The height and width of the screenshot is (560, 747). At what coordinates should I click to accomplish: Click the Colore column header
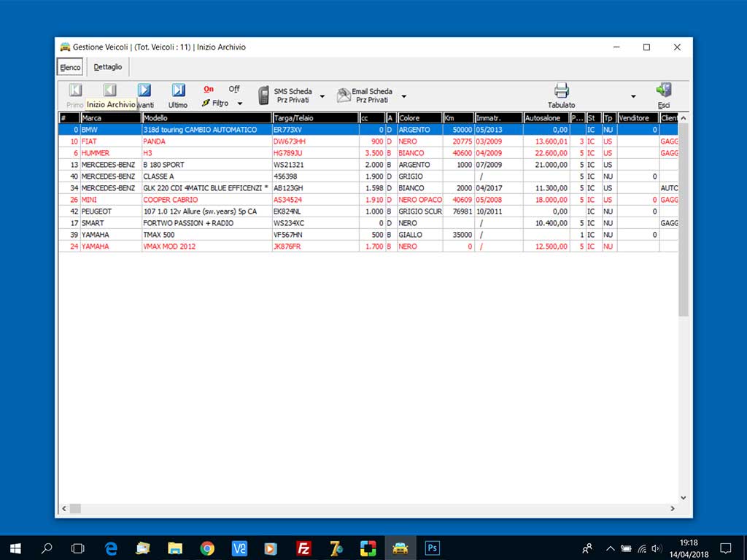[419, 118]
